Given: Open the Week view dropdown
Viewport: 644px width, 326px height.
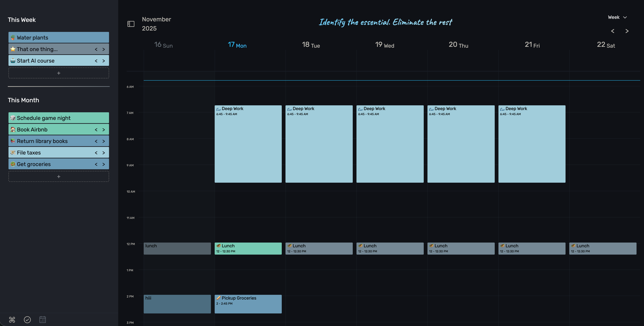Looking at the screenshot, I should tap(617, 17).
